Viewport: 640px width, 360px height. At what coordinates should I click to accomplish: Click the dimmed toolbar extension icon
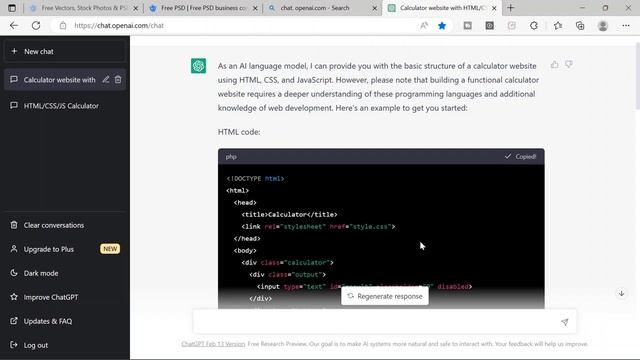coord(511,26)
